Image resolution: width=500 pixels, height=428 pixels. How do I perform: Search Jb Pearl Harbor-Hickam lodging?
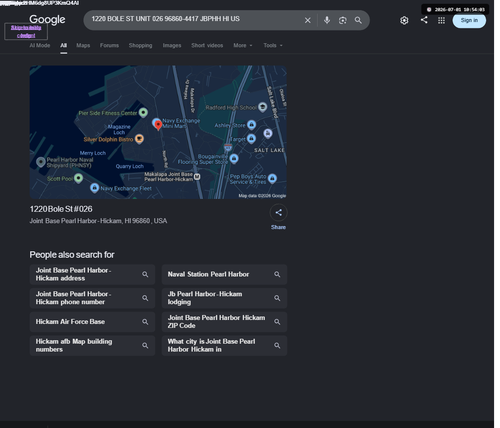(x=224, y=298)
